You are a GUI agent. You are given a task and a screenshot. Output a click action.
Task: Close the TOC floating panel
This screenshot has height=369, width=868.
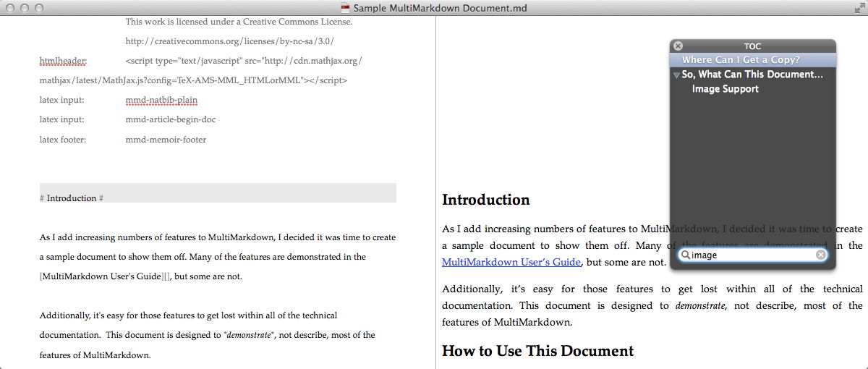[678, 46]
